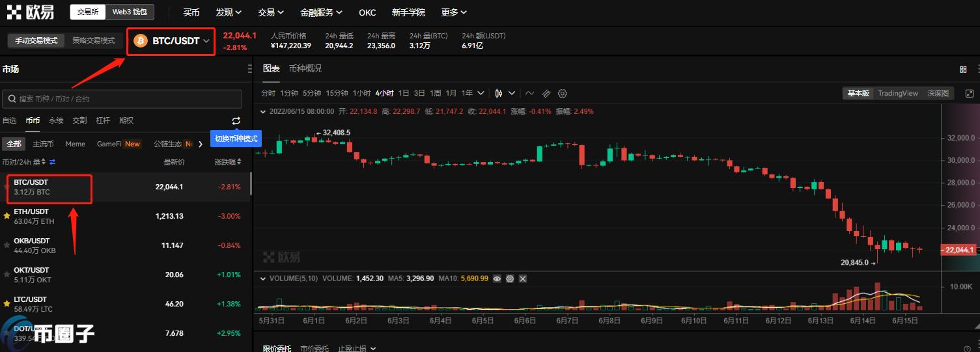
Task: Toggle VOLUME indicator visibility eye
Action: 497,278
